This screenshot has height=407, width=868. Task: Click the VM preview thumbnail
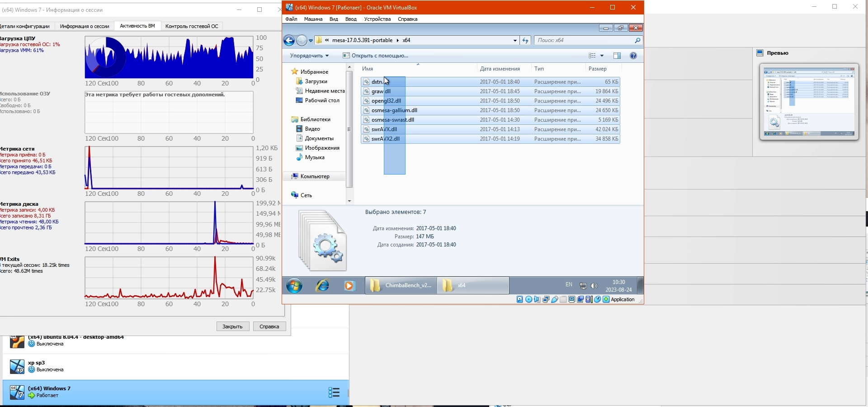[809, 102]
